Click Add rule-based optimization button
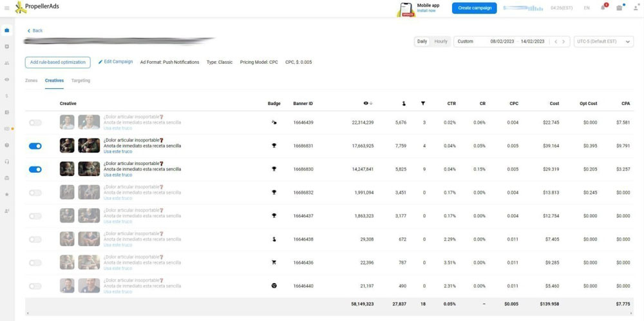The height and width of the screenshot is (321, 644). [x=57, y=62]
